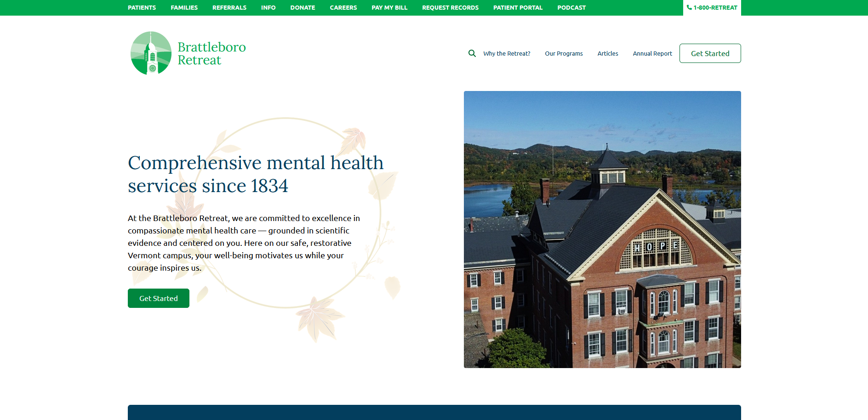
Task: Go to the Patient Portal
Action: pyautogui.click(x=518, y=8)
